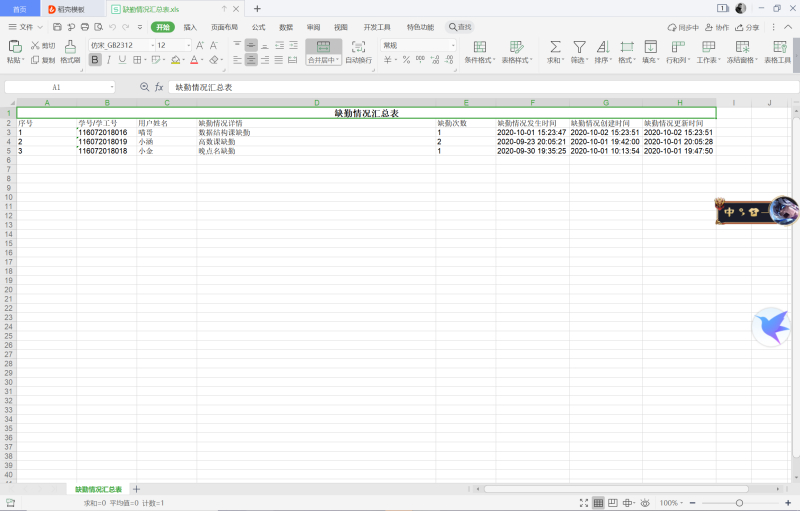800x511 pixels.
Task: Click the Filter (筛选) funnel icon
Action: click(x=579, y=47)
